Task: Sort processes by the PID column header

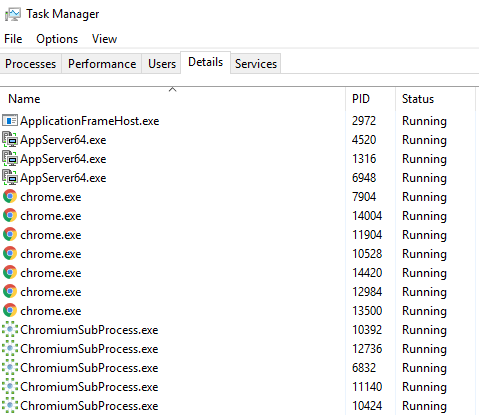Action: pos(371,99)
